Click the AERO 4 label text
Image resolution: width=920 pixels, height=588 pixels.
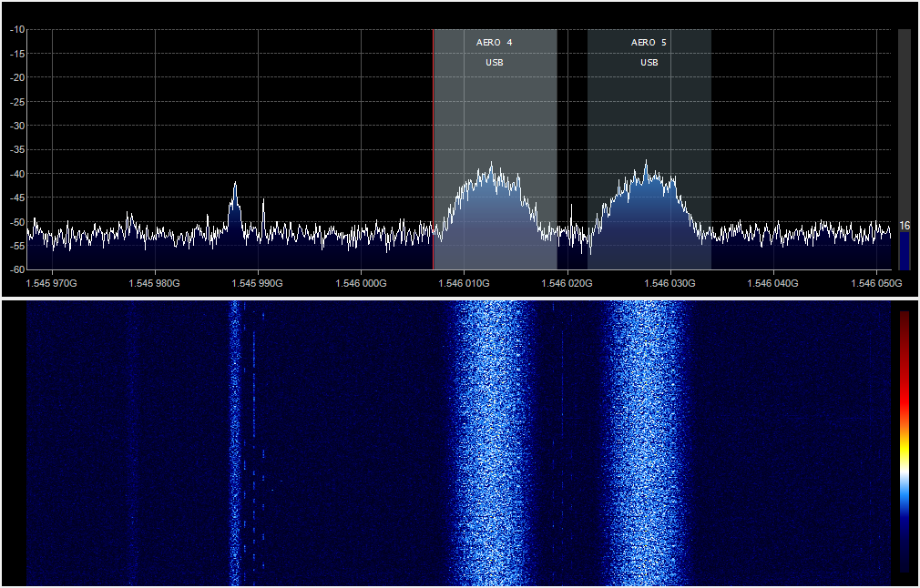(494, 42)
